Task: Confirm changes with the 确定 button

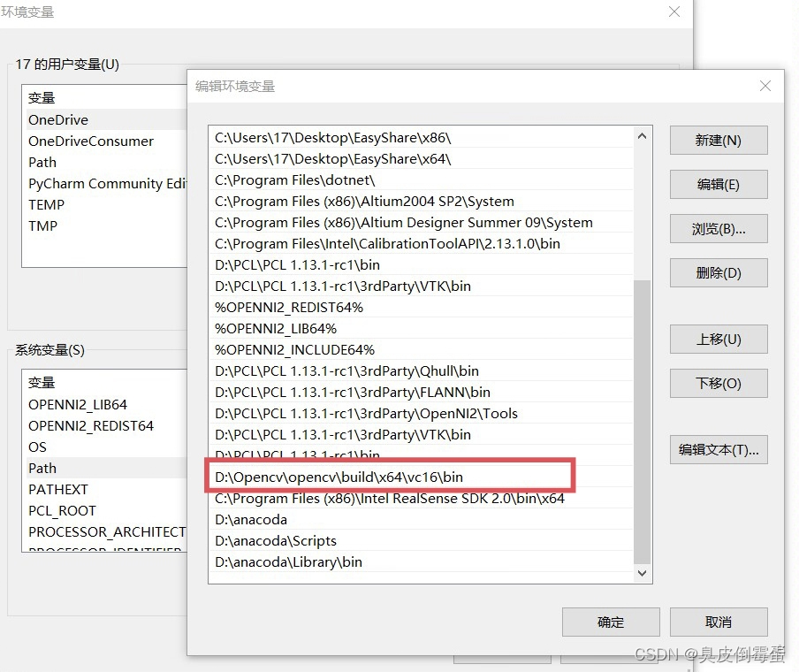Action: pyautogui.click(x=611, y=622)
